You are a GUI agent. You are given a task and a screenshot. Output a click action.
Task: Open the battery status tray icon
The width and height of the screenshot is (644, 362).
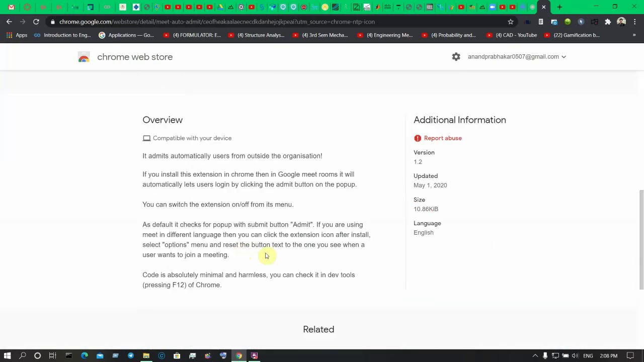565,355
